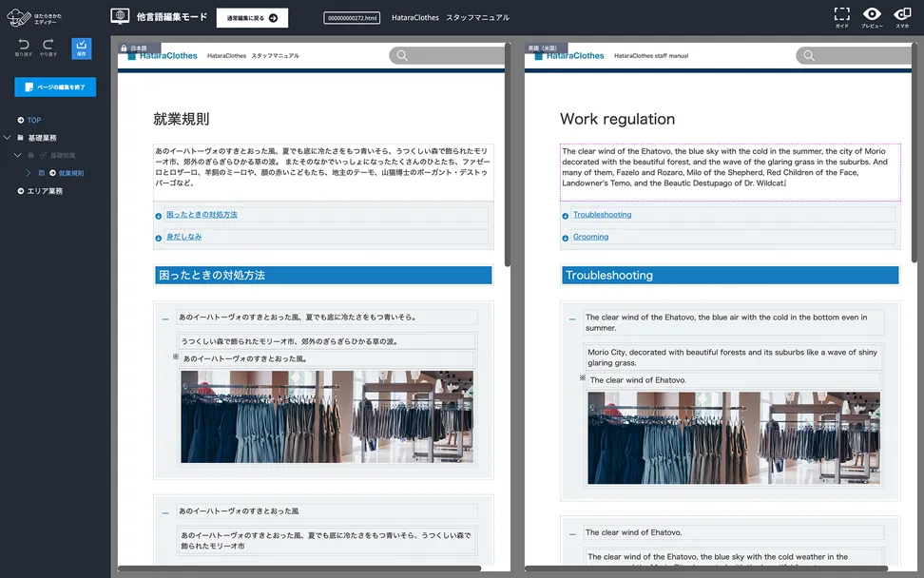Click the blue save (保存) icon
The height and width of the screenshot is (578, 924).
pyautogui.click(x=82, y=48)
